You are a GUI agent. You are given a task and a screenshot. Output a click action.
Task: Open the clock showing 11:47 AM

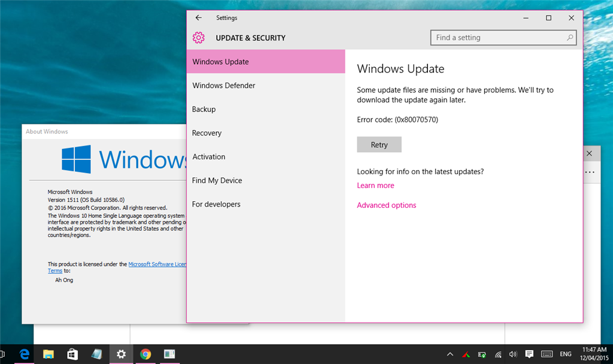coord(594,354)
